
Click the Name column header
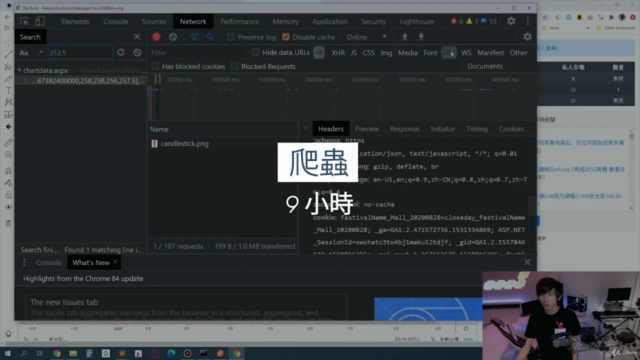223,129
